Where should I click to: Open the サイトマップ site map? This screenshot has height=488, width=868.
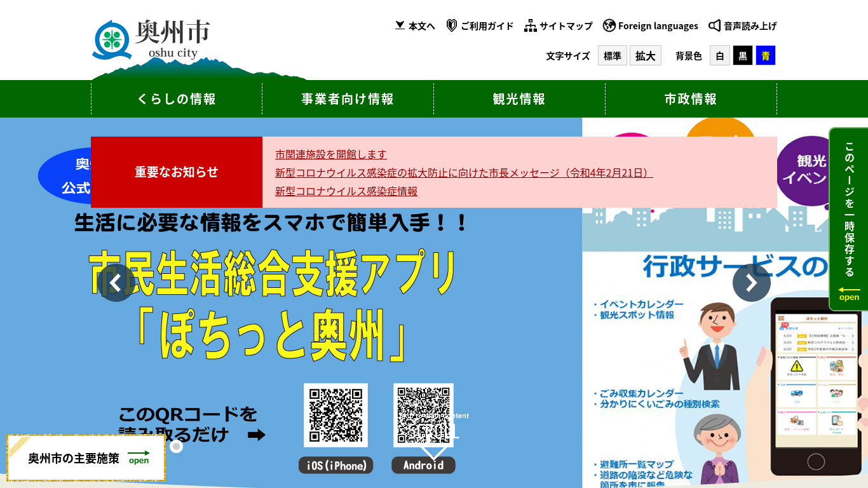click(x=558, y=26)
